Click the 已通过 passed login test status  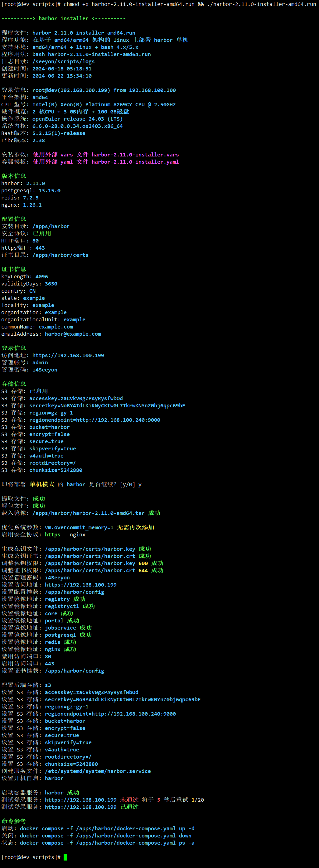(x=129, y=807)
